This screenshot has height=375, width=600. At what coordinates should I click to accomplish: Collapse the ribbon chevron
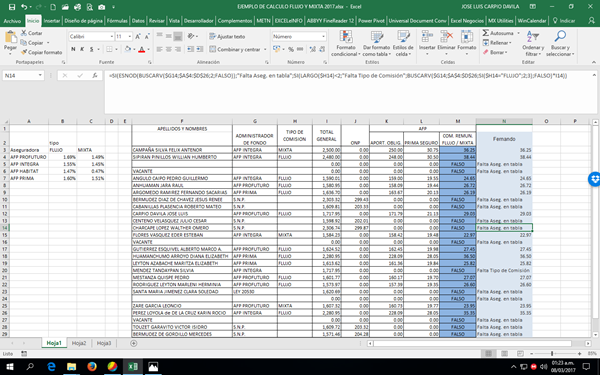(x=593, y=62)
